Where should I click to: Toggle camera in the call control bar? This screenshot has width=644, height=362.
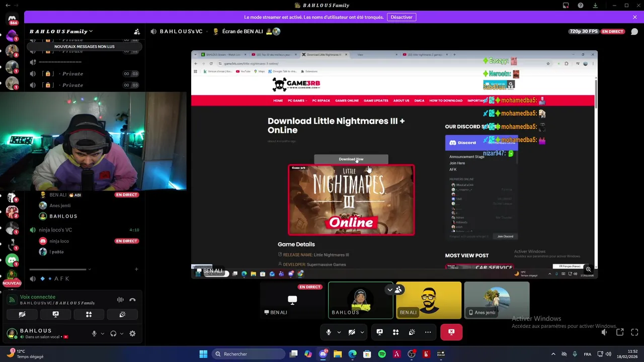click(352, 332)
